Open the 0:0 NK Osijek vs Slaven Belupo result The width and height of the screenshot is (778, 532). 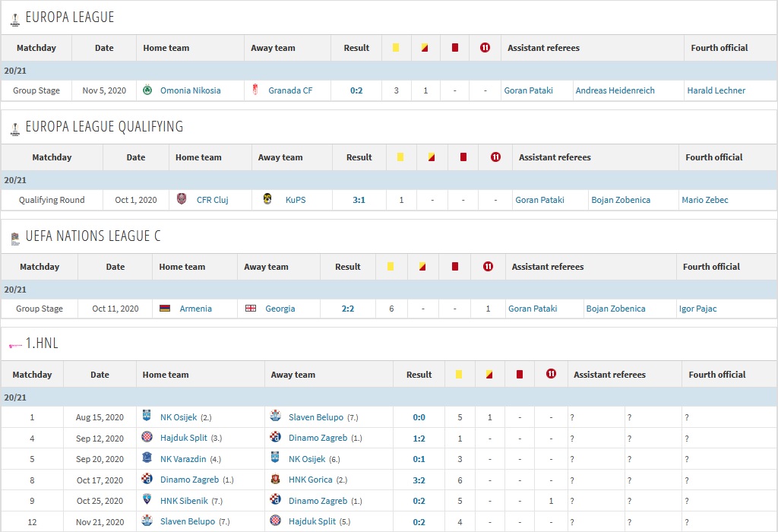(419, 417)
